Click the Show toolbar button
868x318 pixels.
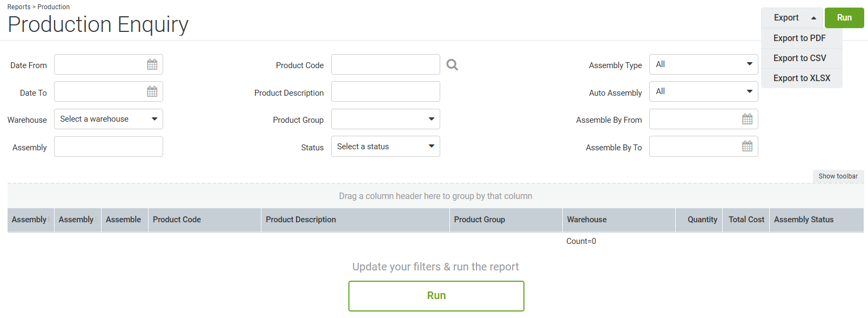(x=838, y=176)
